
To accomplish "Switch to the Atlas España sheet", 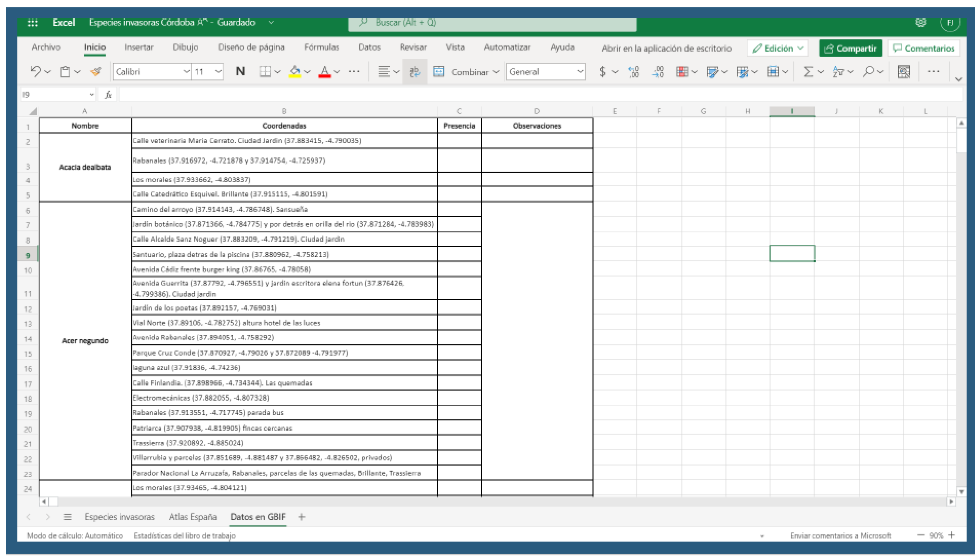I will click(193, 517).
